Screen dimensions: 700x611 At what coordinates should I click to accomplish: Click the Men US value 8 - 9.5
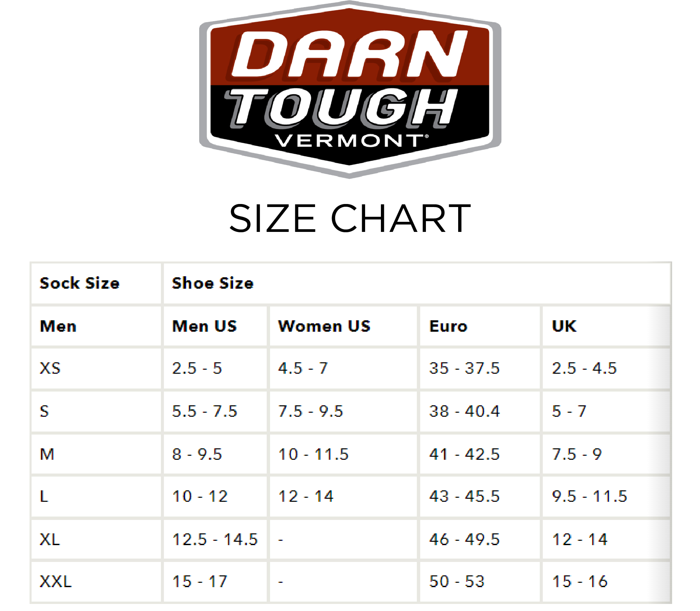click(x=197, y=454)
